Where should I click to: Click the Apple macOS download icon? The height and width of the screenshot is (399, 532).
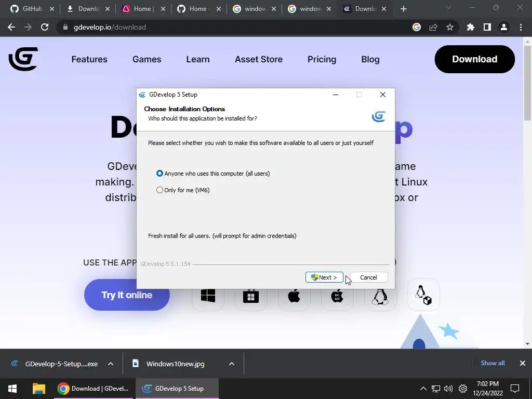[x=294, y=295]
